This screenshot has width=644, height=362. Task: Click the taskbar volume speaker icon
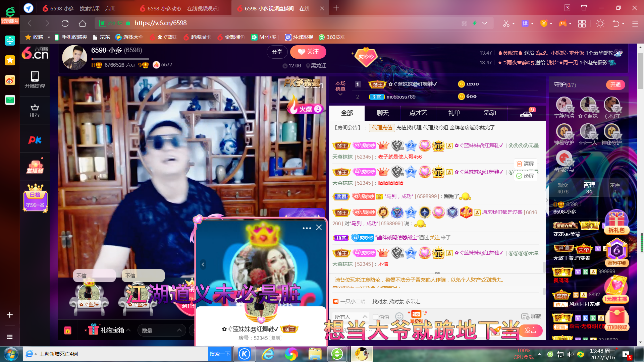tap(570, 354)
